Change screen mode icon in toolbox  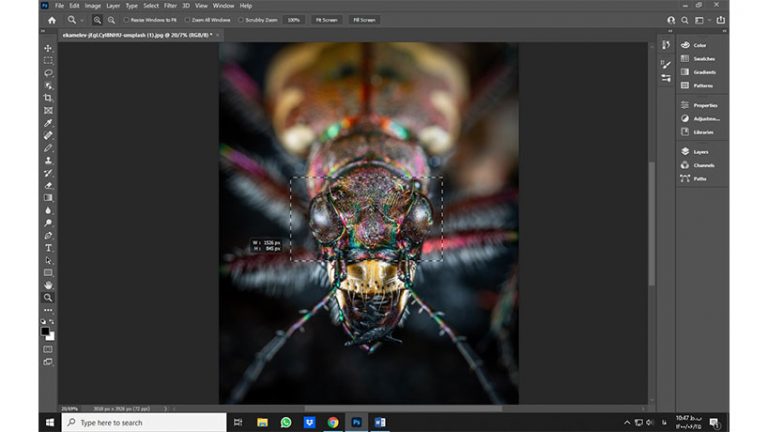[48, 362]
